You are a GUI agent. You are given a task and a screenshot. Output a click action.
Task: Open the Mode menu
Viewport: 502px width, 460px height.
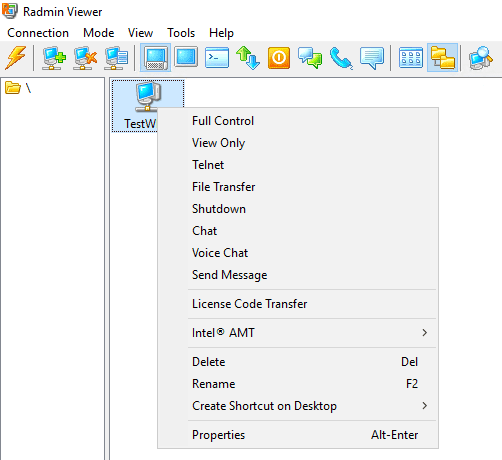(99, 33)
